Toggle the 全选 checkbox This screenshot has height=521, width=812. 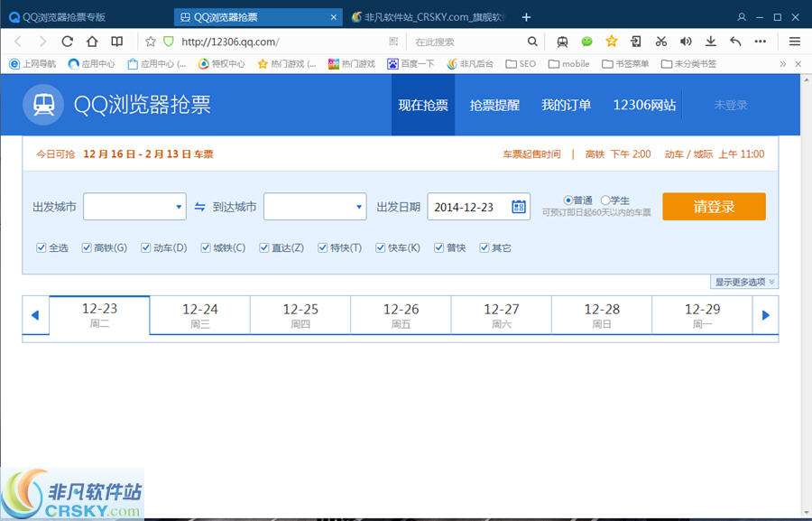click(x=42, y=247)
